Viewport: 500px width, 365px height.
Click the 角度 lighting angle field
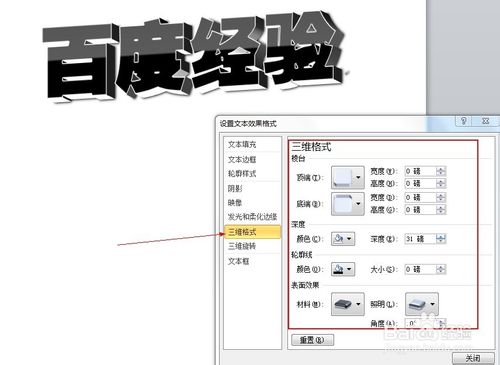click(421, 323)
